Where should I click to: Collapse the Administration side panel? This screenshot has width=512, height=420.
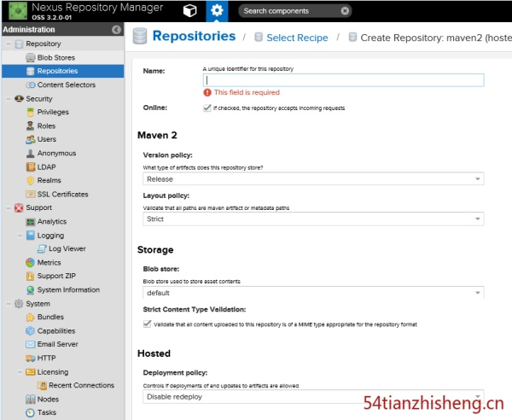click(x=116, y=30)
